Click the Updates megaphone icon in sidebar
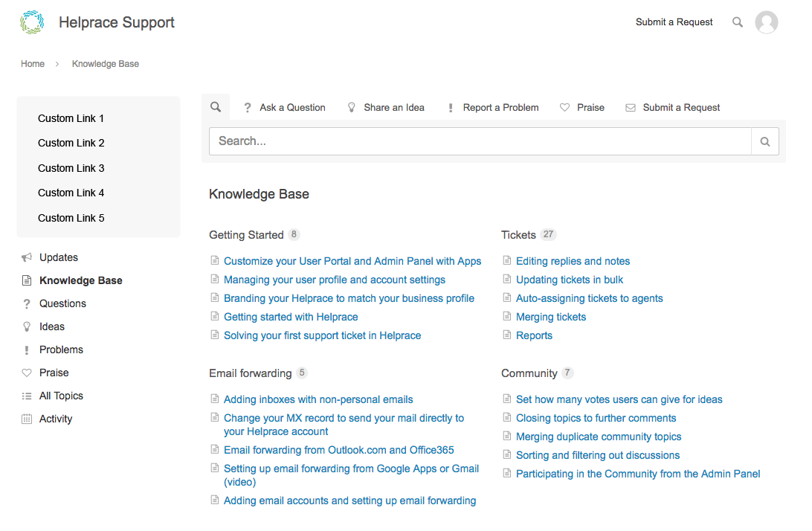The image size is (812, 531). (27, 257)
